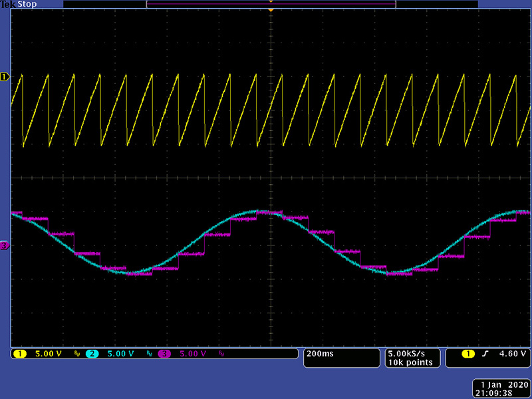Image resolution: width=532 pixels, height=399 pixels.
Task: Open the 200ms horizontal timebase readout
Action: tap(319, 354)
